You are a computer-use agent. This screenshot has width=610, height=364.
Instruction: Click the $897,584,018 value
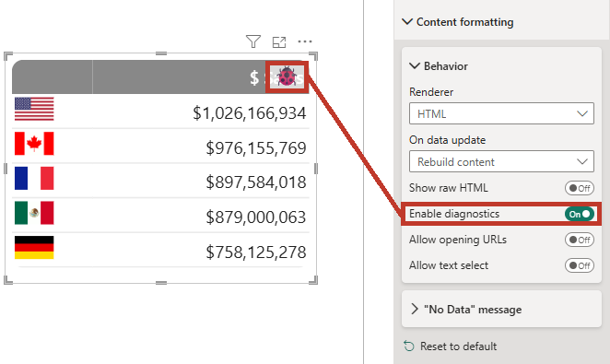[256, 182]
